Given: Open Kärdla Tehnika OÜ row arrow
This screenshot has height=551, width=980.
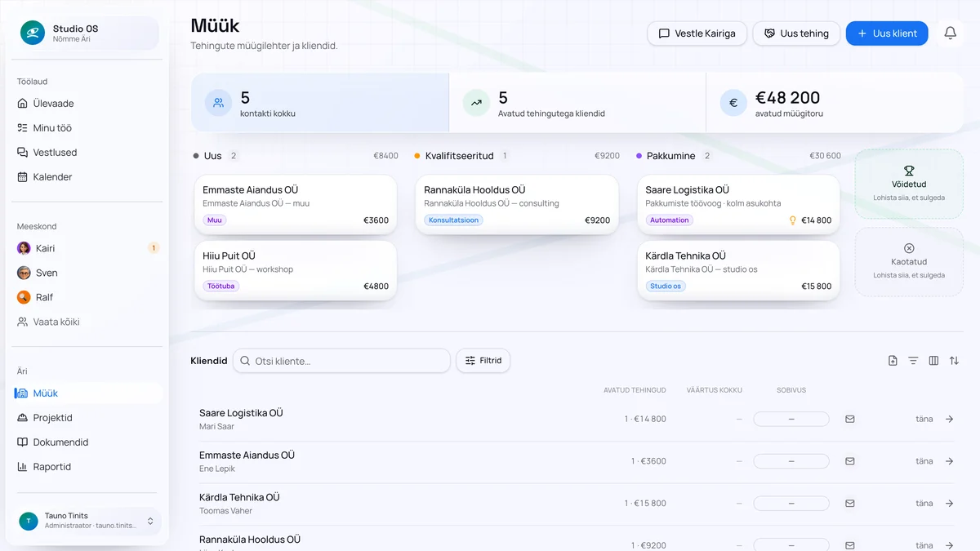Looking at the screenshot, I should pyautogui.click(x=949, y=504).
